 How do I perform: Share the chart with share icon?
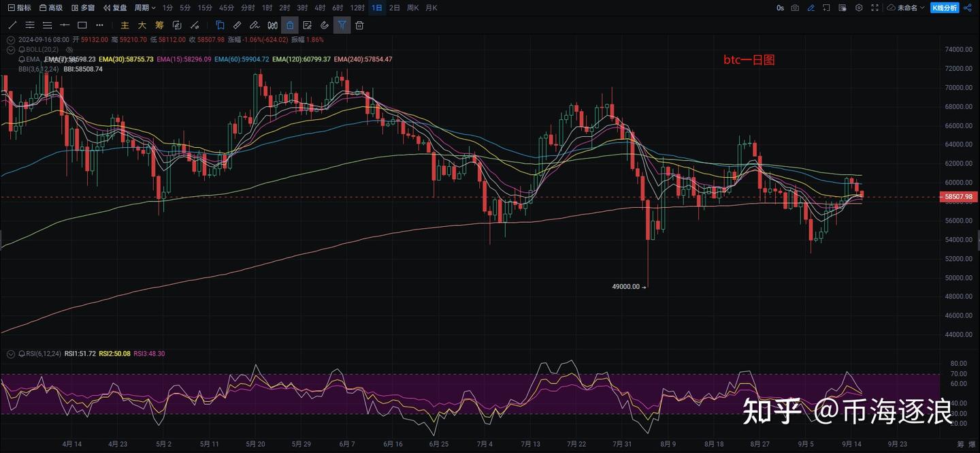coord(968,7)
